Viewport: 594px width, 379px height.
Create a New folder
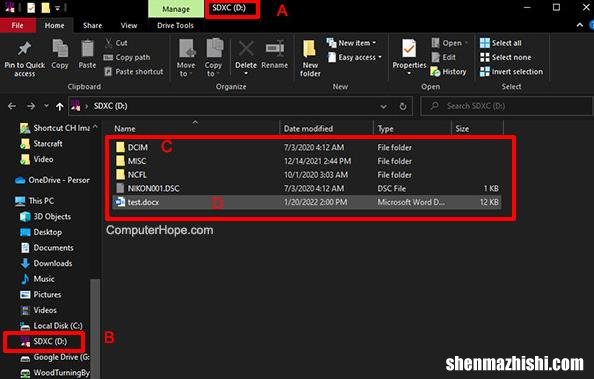point(310,58)
